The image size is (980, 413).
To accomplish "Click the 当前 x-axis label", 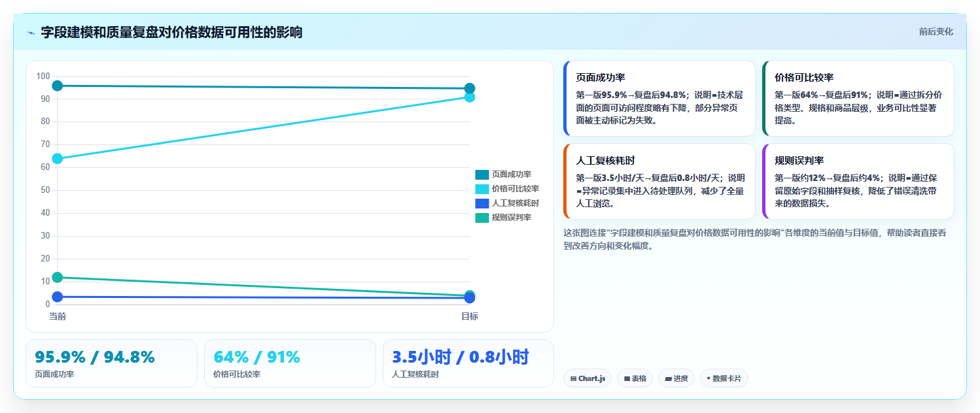I will (x=57, y=316).
